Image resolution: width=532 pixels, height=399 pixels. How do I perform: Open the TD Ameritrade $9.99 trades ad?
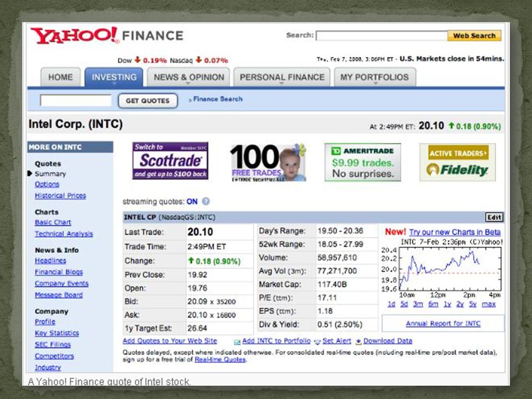pos(362,162)
